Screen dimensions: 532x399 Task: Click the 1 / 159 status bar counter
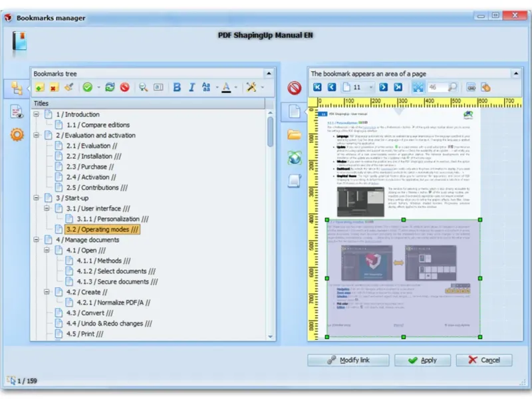click(27, 380)
